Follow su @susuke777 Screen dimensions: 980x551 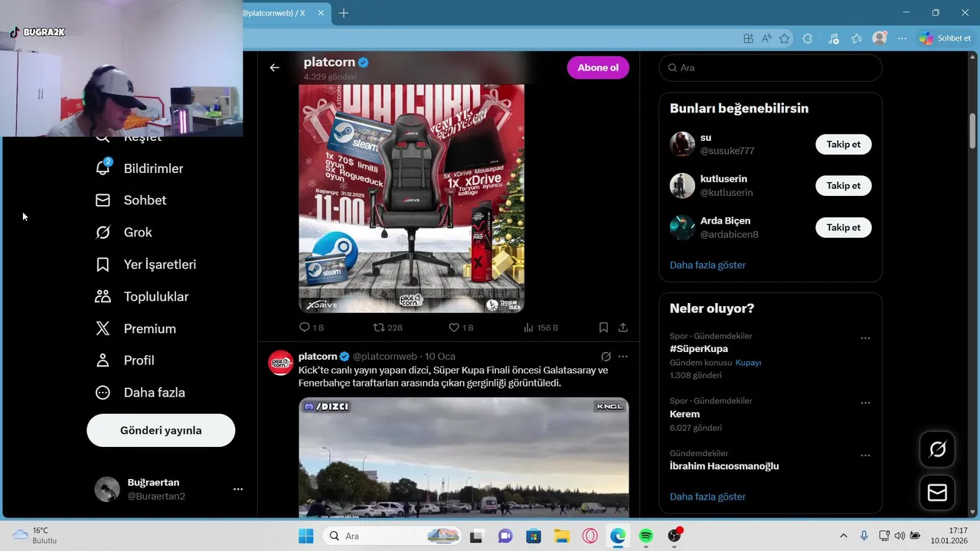[x=843, y=144]
